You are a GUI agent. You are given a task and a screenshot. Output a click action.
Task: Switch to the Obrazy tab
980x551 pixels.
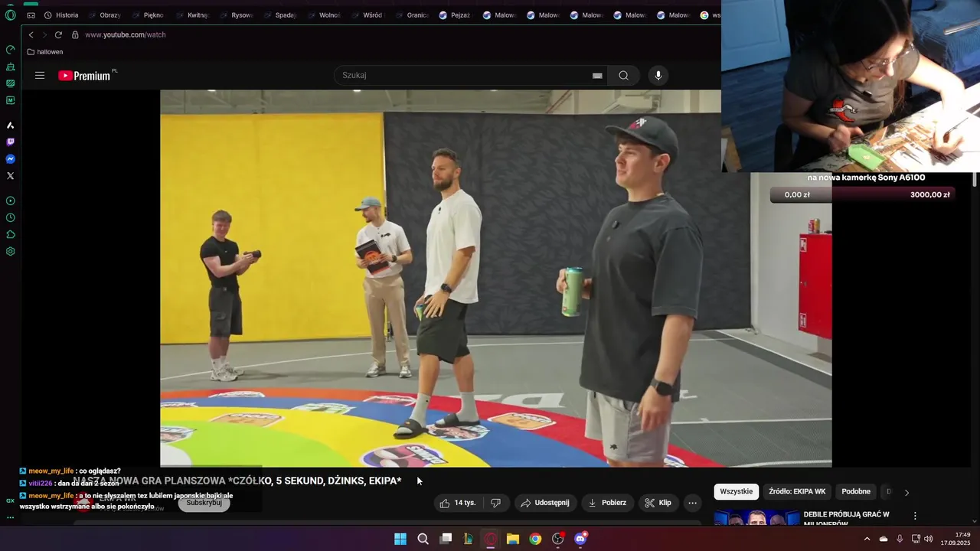tap(104, 15)
